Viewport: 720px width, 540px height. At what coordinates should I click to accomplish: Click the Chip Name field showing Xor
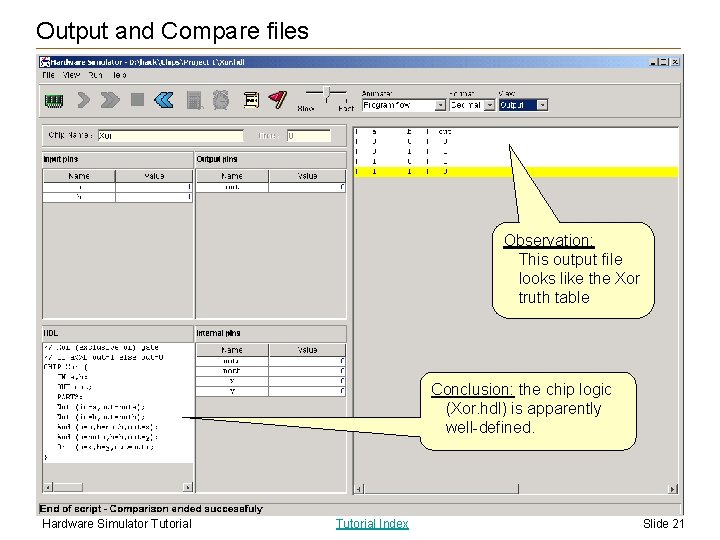(x=170, y=135)
